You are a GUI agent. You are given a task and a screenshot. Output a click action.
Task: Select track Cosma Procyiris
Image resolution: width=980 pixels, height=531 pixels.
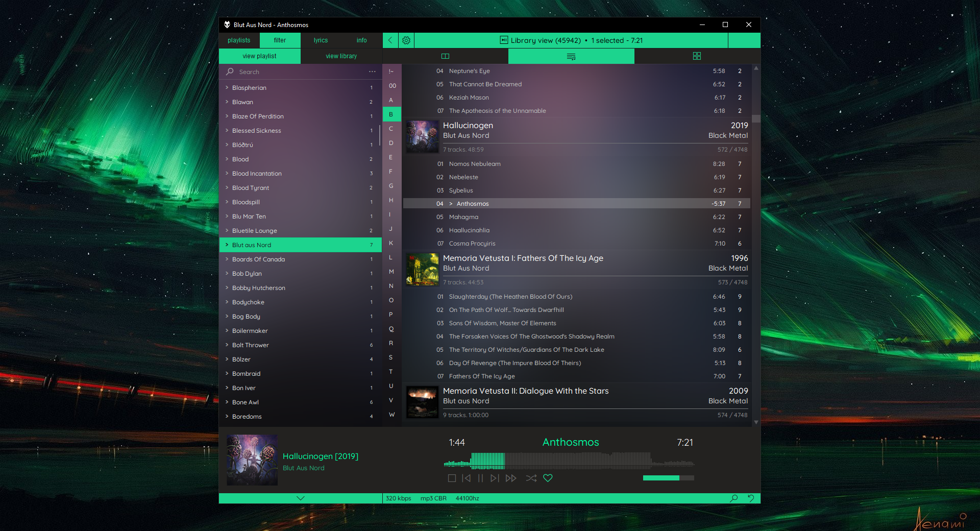577,244
